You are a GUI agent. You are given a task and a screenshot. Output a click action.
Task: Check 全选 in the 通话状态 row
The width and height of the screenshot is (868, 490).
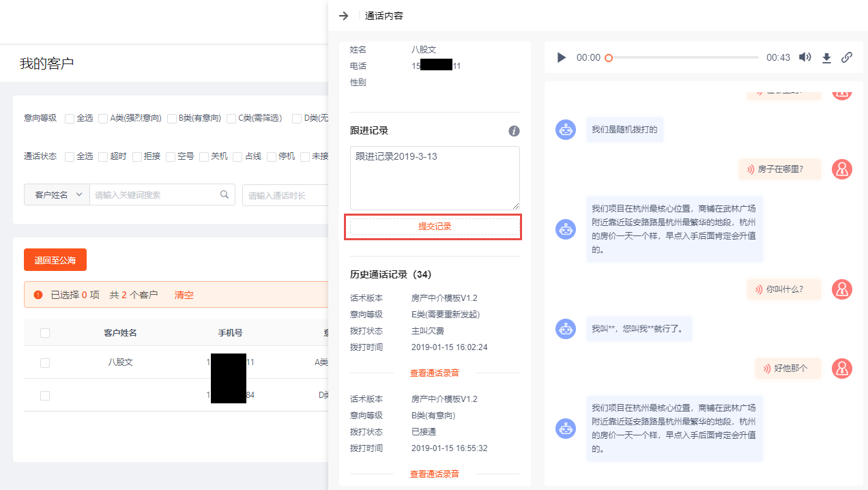click(x=70, y=156)
